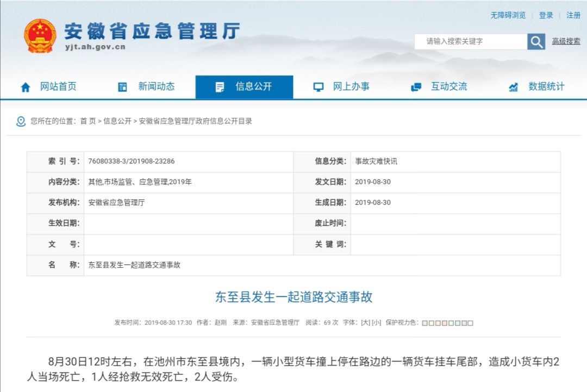Set font size to large [大]
Screen dimensions: 587x392
click(x=365, y=323)
